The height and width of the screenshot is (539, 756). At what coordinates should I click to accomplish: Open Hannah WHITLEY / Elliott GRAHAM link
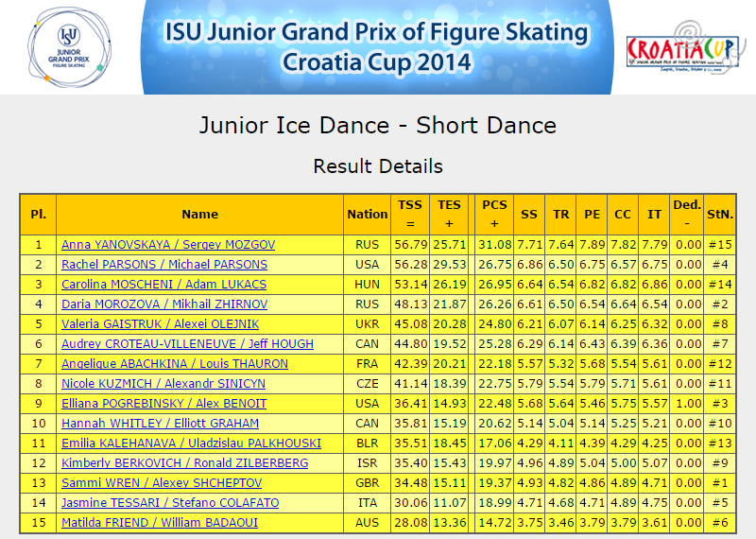(x=160, y=424)
